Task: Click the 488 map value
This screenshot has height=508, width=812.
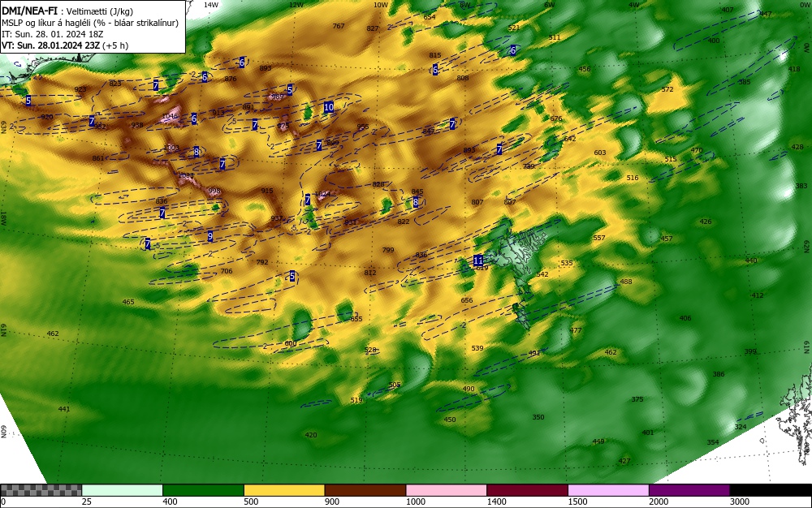Action: pyautogui.click(x=626, y=282)
